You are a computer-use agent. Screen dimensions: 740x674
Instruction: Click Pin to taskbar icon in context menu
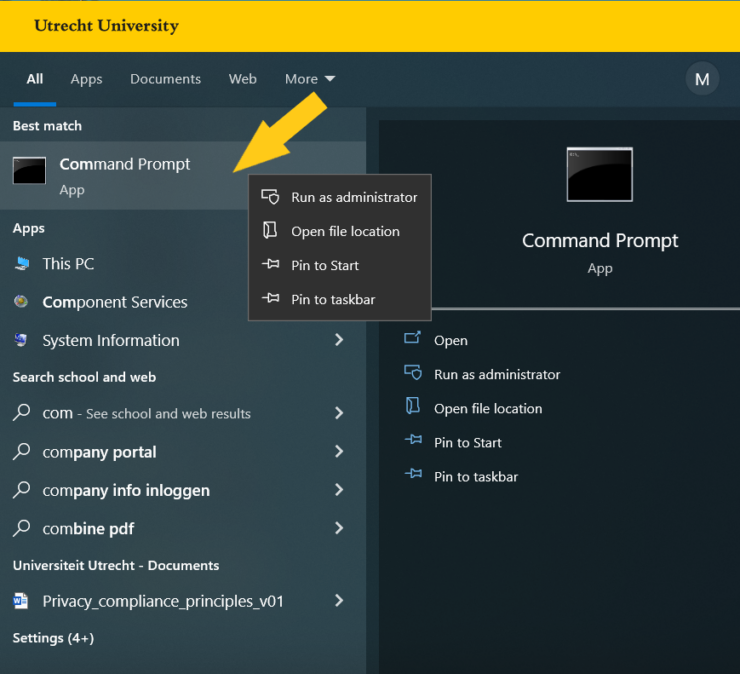point(270,297)
